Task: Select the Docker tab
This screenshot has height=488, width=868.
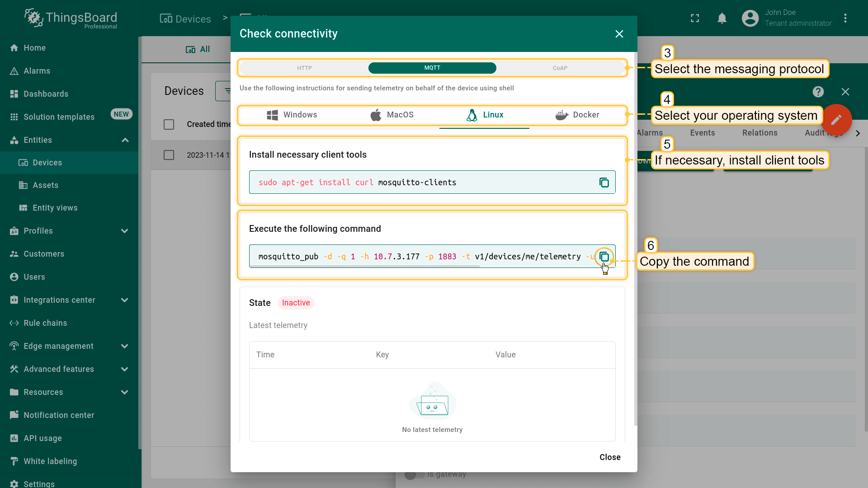Action: 577,115
